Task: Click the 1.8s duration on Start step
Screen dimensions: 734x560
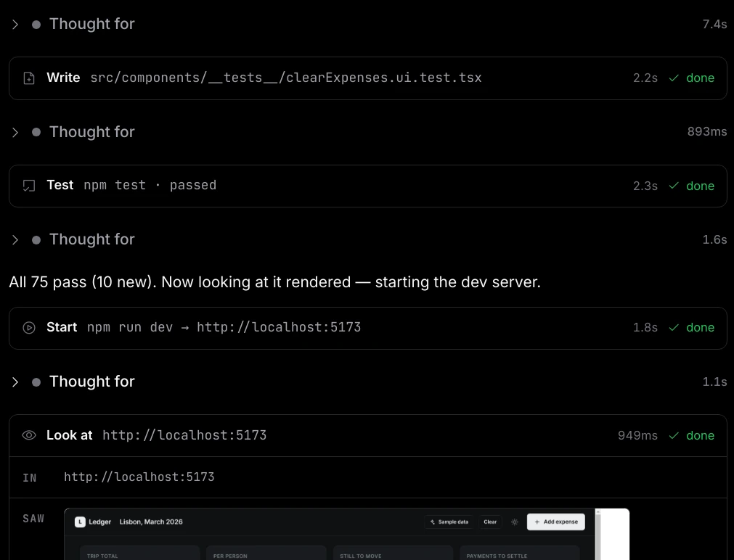Action: (x=645, y=327)
